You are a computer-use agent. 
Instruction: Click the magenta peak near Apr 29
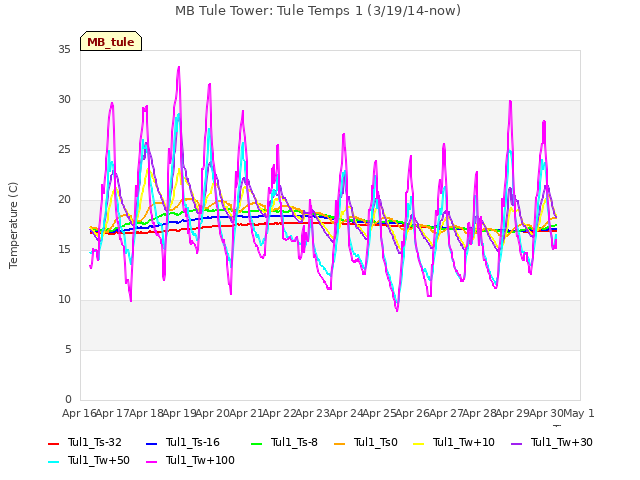(x=510, y=101)
